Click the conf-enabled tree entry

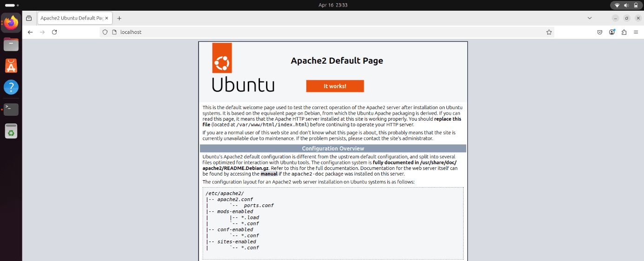click(x=235, y=229)
